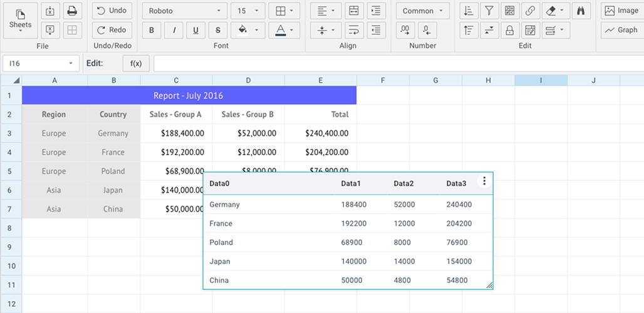Click the text wrap icon
The width and height of the screenshot is (644, 313).
353,30
